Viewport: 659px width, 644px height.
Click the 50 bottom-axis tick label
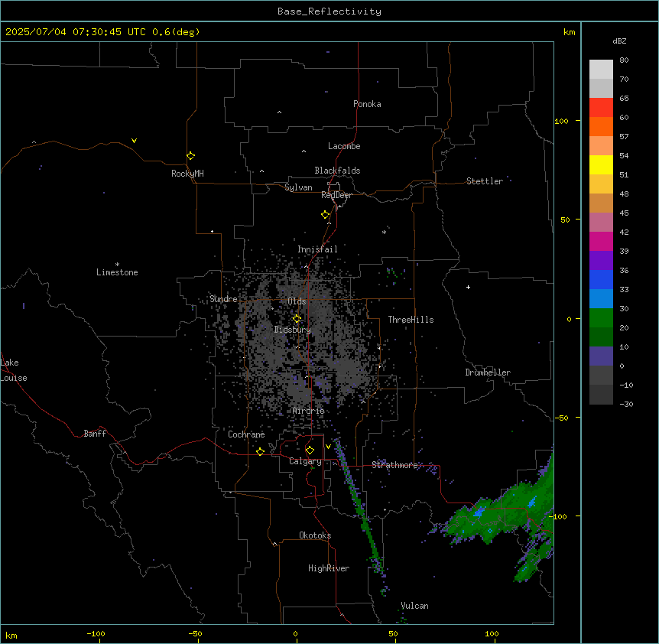(x=393, y=633)
